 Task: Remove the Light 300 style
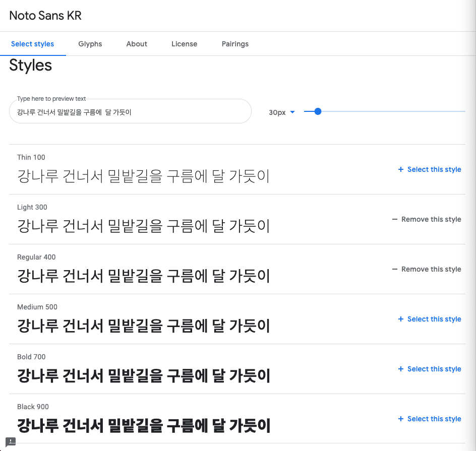(427, 219)
